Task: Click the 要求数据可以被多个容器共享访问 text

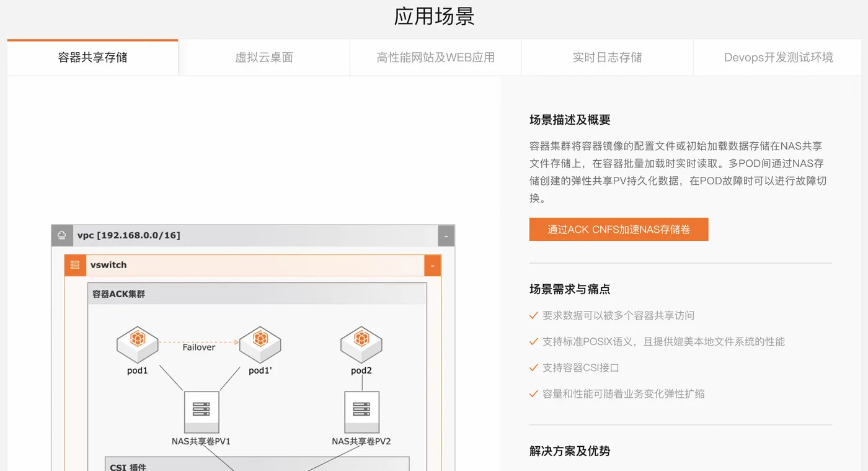Action: pyautogui.click(x=619, y=316)
